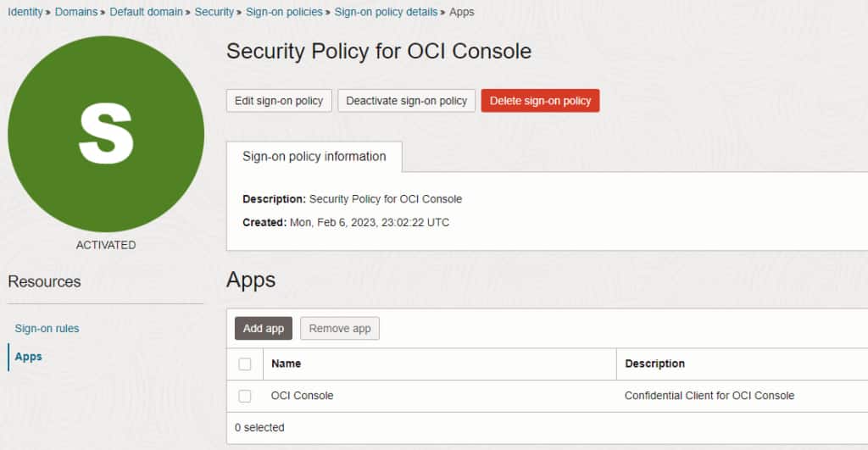Click the OCI Console app name
Viewport: 868px width, 450px height.
point(303,396)
